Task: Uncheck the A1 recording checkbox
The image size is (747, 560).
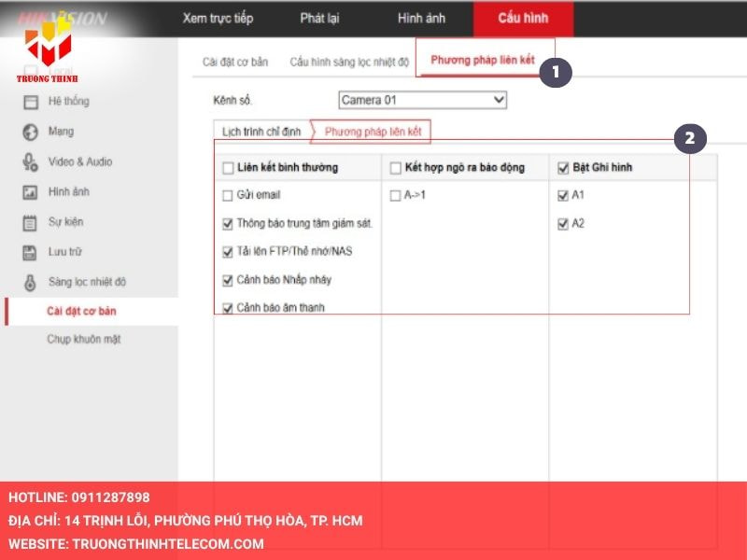Action: point(562,196)
